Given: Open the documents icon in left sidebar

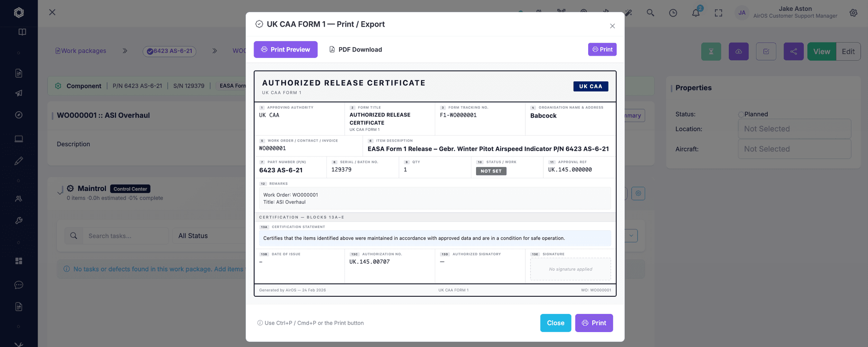Looking at the screenshot, I should click(x=19, y=73).
